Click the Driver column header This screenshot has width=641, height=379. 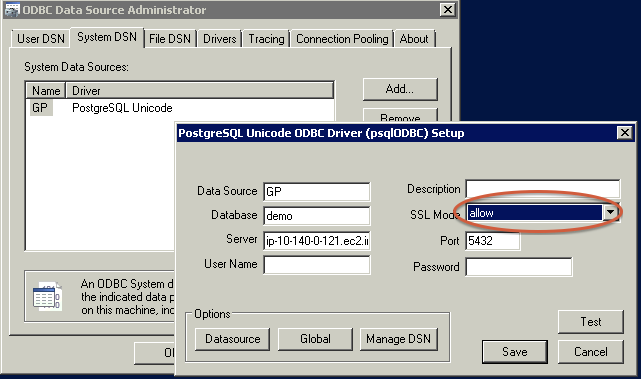tap(199, 90)
